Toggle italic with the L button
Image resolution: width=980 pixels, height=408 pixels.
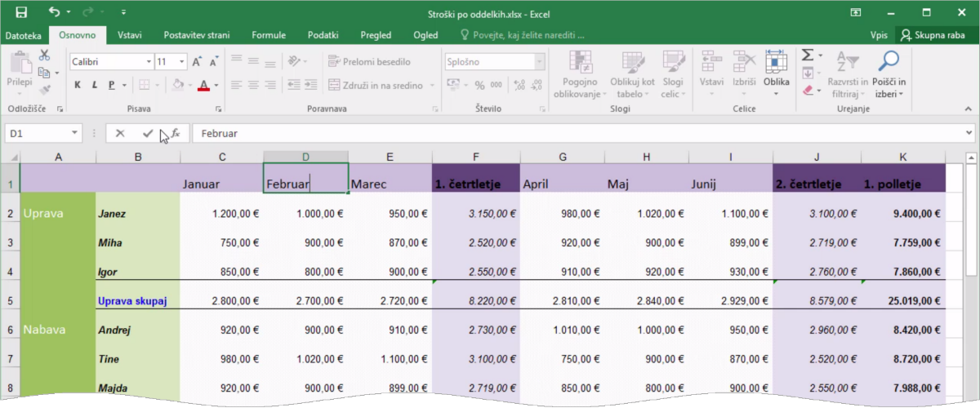coord(95,85)
